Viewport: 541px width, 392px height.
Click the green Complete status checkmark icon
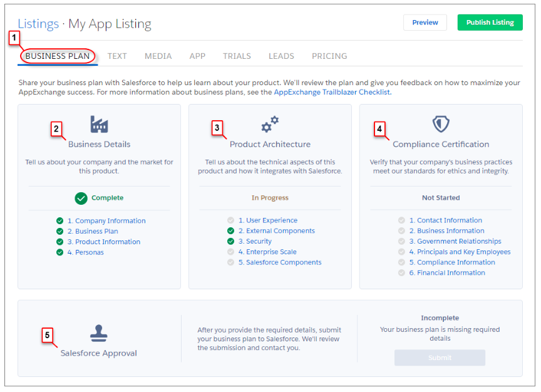(81, 198)
